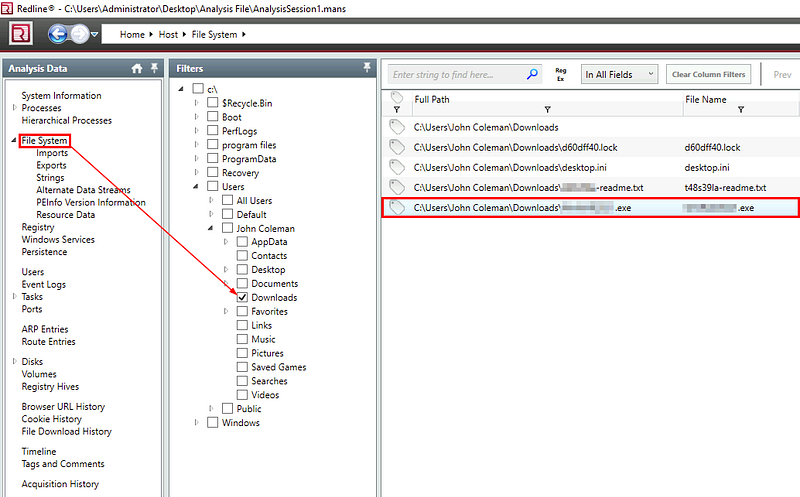Screen dimensions: 800x497
Task: Sort by the Full Path column header
Action: tap(432, 99)
